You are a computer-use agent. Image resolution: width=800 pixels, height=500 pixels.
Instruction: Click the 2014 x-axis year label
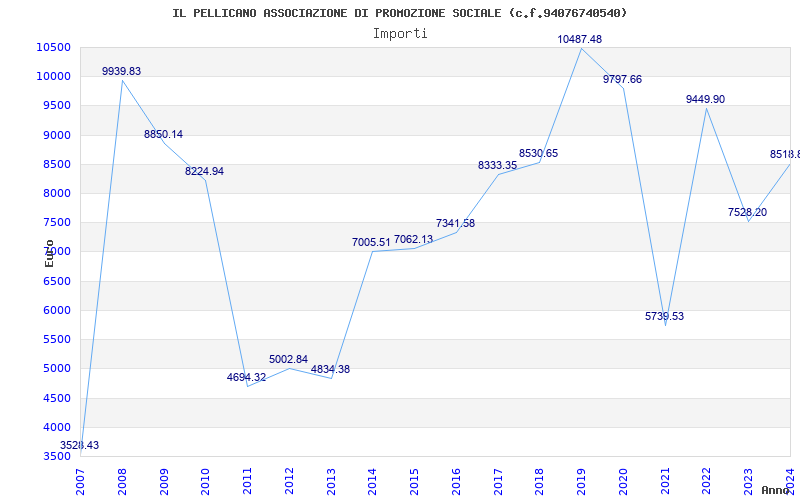(372, 482)
